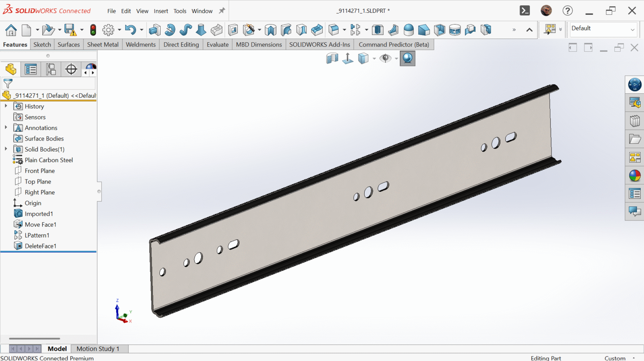Expand the Annotations tree node
Image resolution: width=644 pixels, height=361 pixels.
(x=6, y=127)
